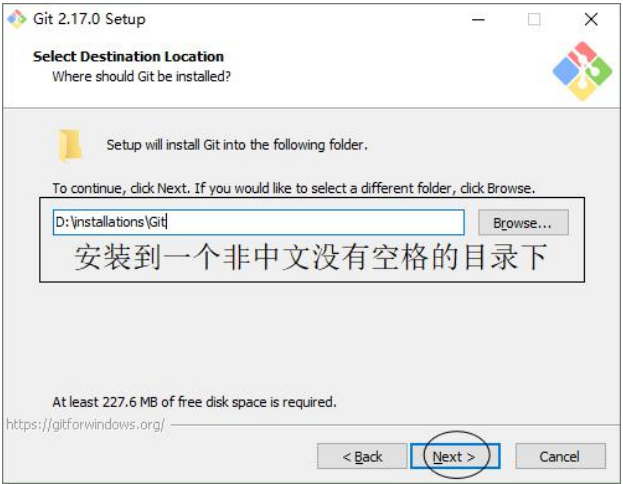The height and width of the screenshot is (484, 623).
Task: Click the disabled maximize box
Action: 534,19
